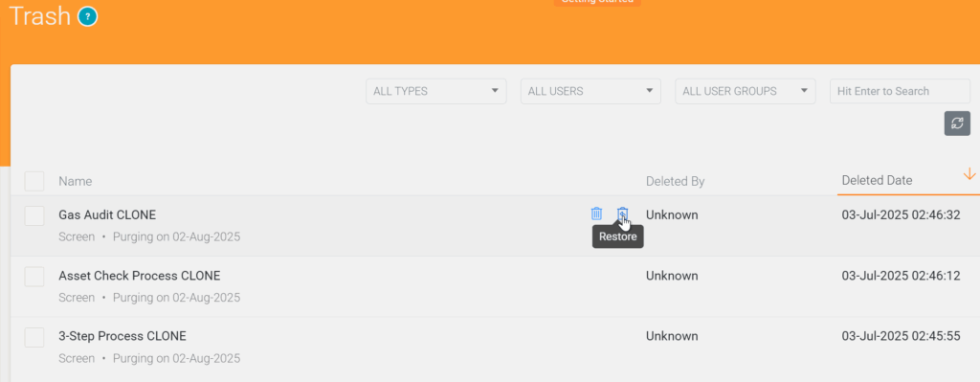The image size is (980, 382).
Task: Select the Asset Check Process CLONE name
Action: tap(140, 276)
